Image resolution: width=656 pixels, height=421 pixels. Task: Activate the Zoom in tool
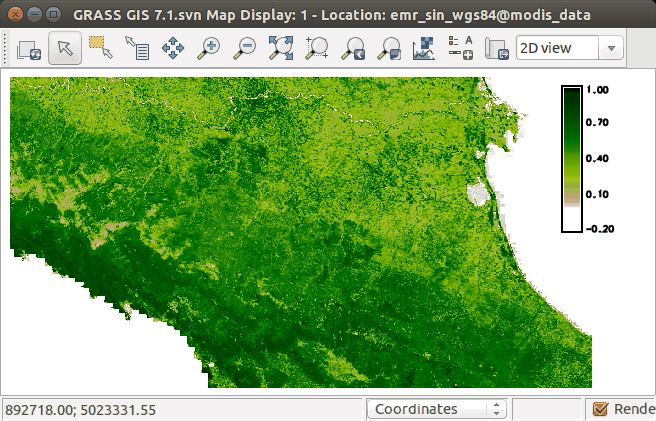[x=208, y=47]
